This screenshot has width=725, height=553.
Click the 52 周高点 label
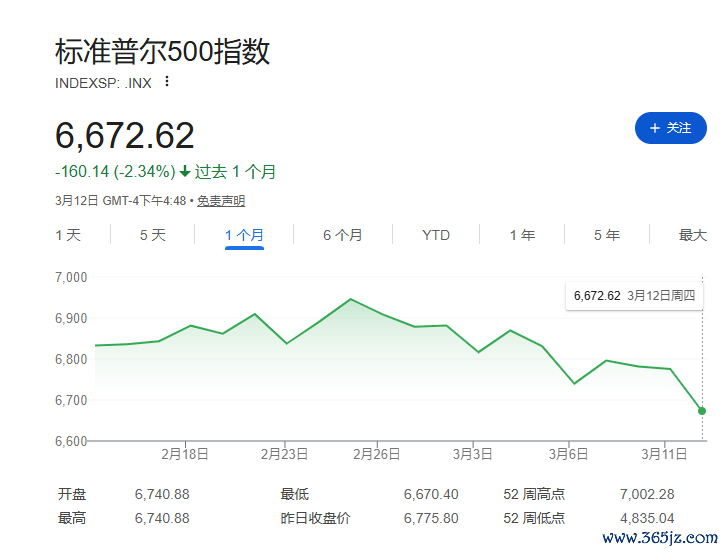point(534,494)
